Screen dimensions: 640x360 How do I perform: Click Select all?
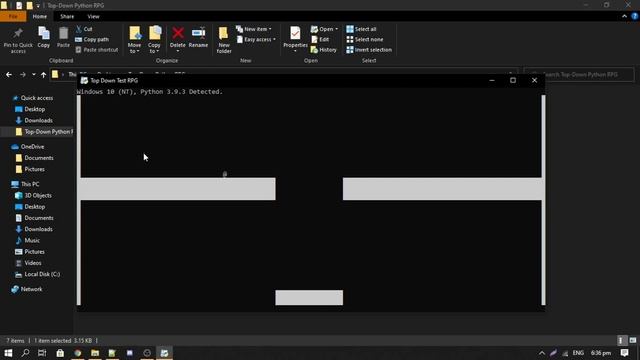361,29
